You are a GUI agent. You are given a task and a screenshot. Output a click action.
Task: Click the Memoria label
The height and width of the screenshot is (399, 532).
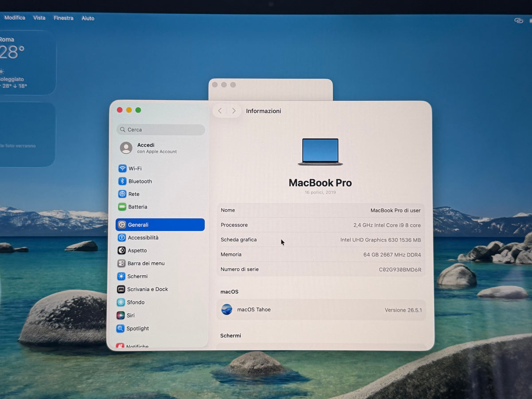231,254
